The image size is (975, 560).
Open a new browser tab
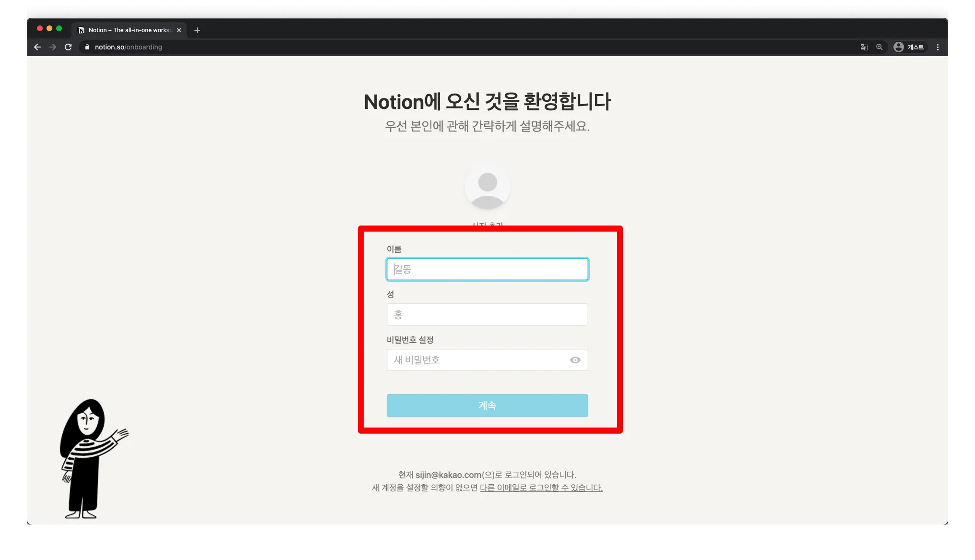tap(197, 30)
